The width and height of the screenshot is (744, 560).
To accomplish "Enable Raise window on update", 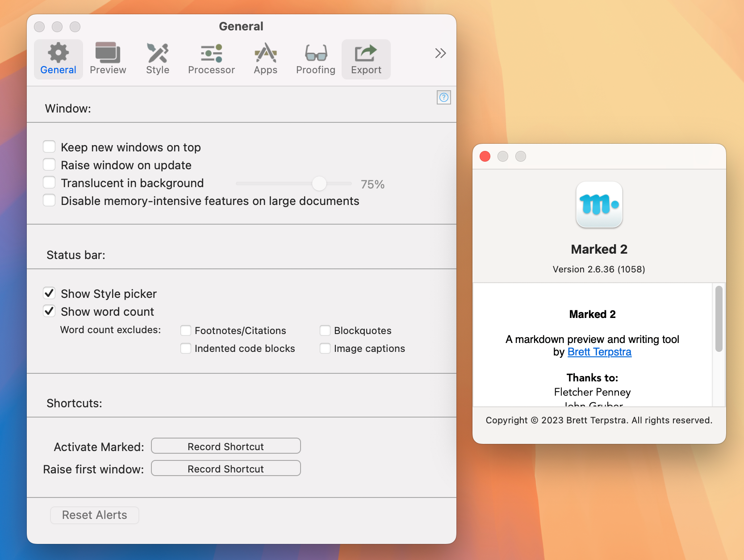I will [x=49, y=165].
